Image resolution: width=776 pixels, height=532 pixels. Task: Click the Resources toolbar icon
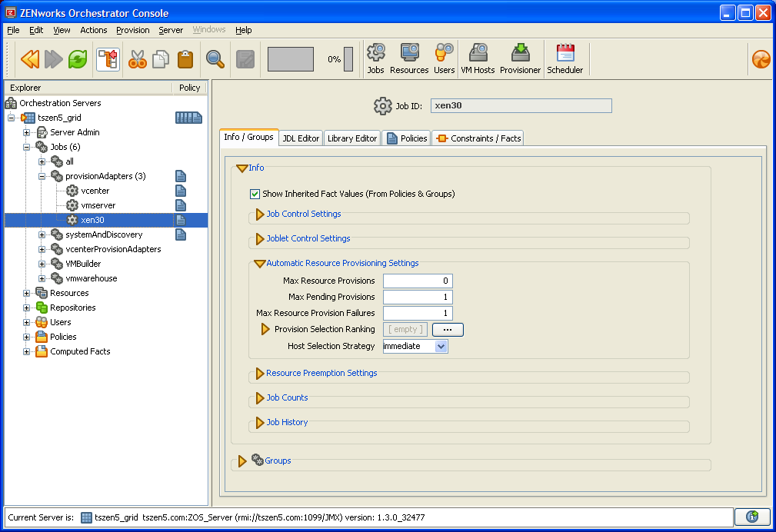click(x=408, y=58)
